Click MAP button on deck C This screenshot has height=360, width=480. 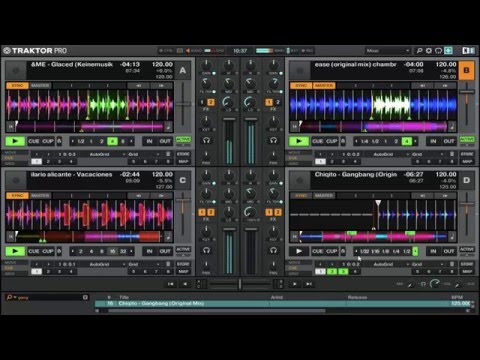tap(183, 271)
